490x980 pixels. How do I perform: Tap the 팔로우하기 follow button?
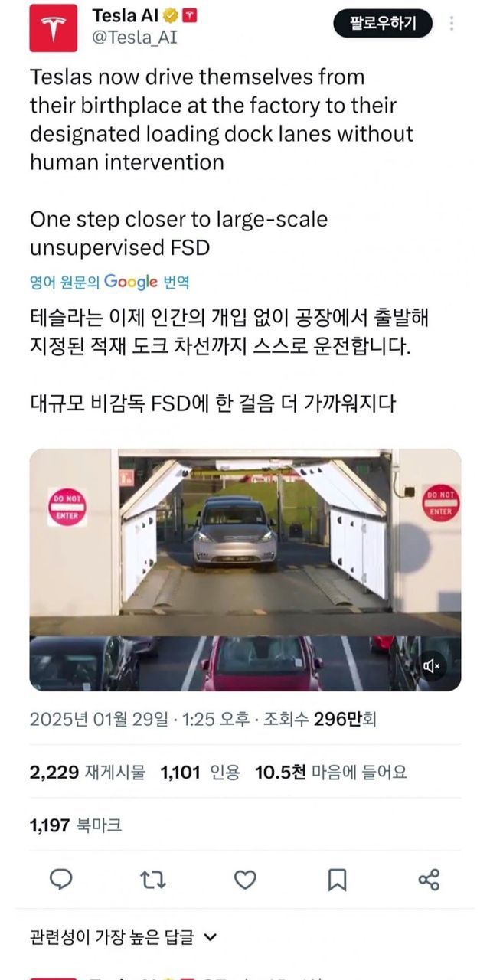[x=383, y=24]
